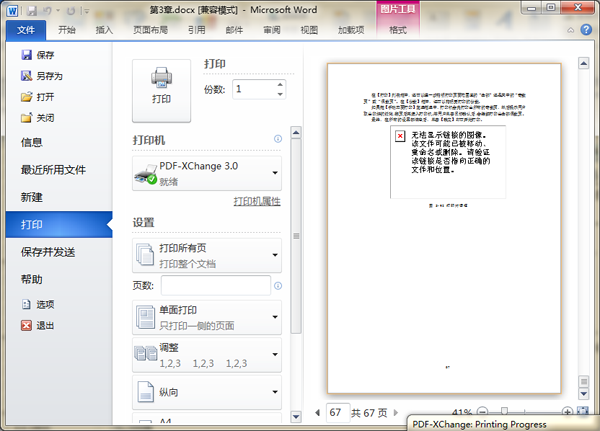This screenshot has height=431, width=600.
Task: Open the 文件 File tab
Action: click(26, 30)
